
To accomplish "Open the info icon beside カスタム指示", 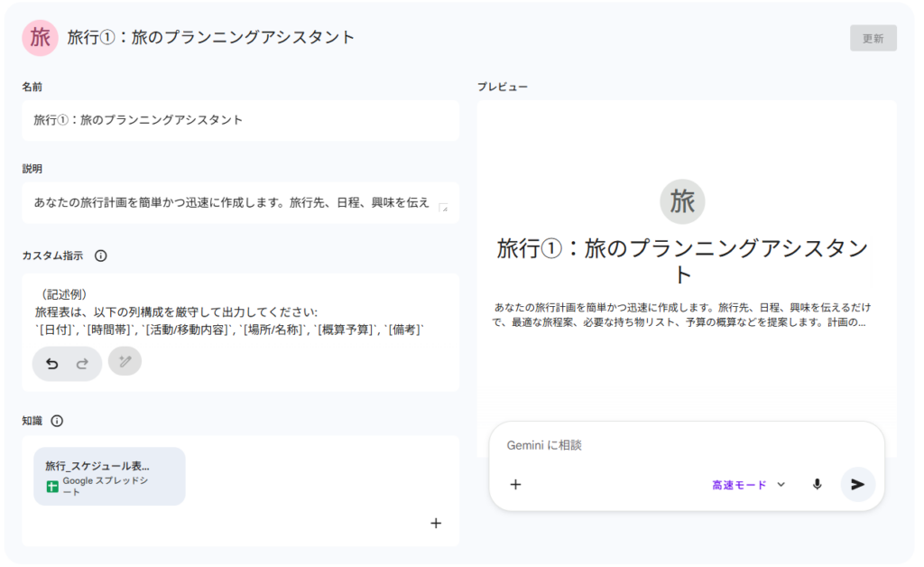I will 100,256.
